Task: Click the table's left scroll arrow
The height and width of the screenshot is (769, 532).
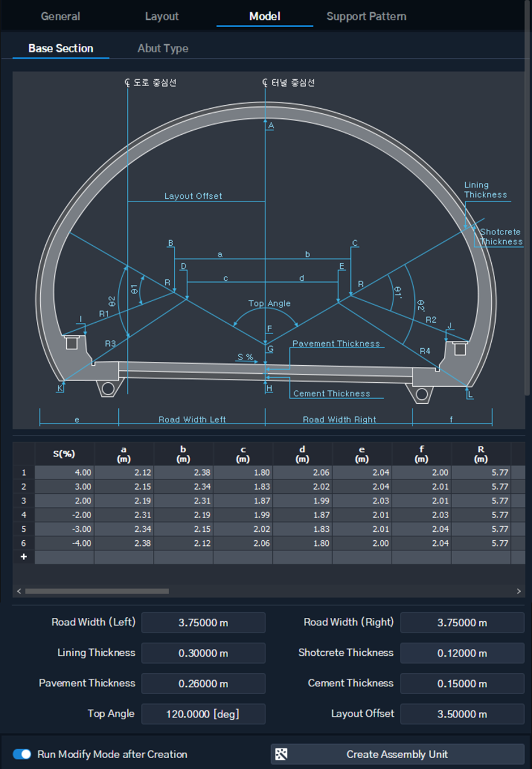Action: click(x=19, y=591)
